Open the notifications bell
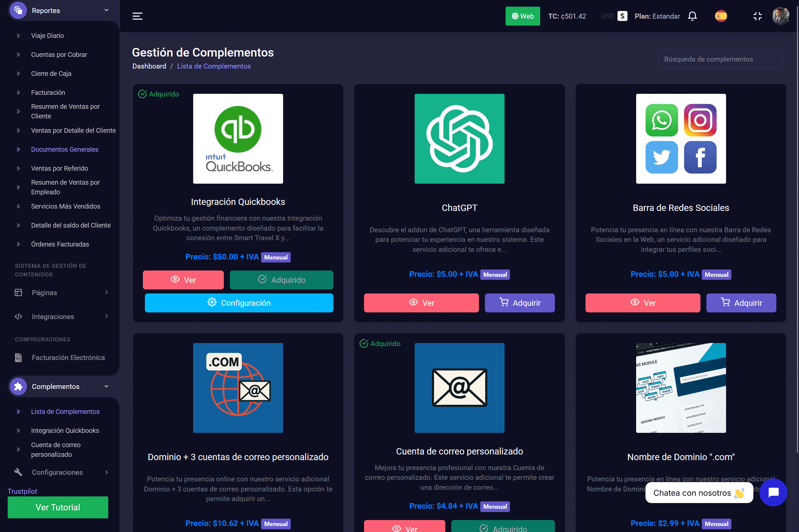The width and height of the screenshot is (799, 532). 692,16
